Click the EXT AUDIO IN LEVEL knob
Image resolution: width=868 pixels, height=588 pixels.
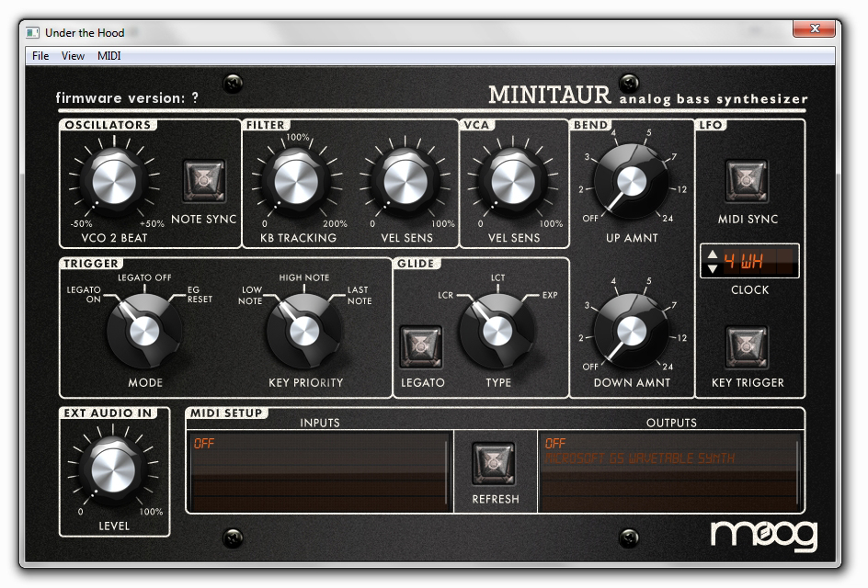pos(113,470)
